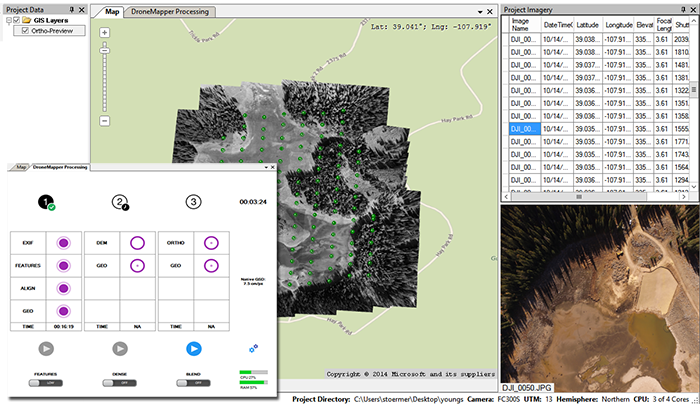Click the step 3 circle icon

tap(193, 202)
